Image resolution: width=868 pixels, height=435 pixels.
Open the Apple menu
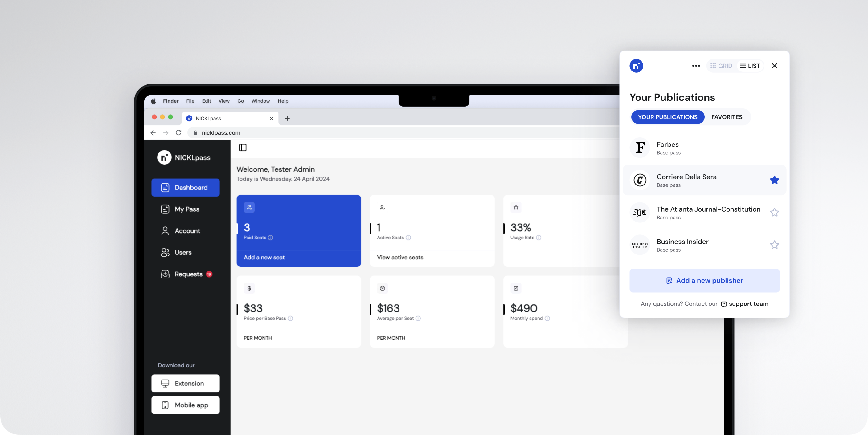coord(153,101)
